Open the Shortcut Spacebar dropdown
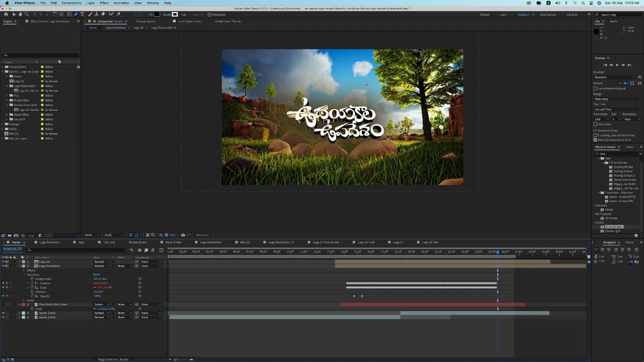 (x=614, y=77)
